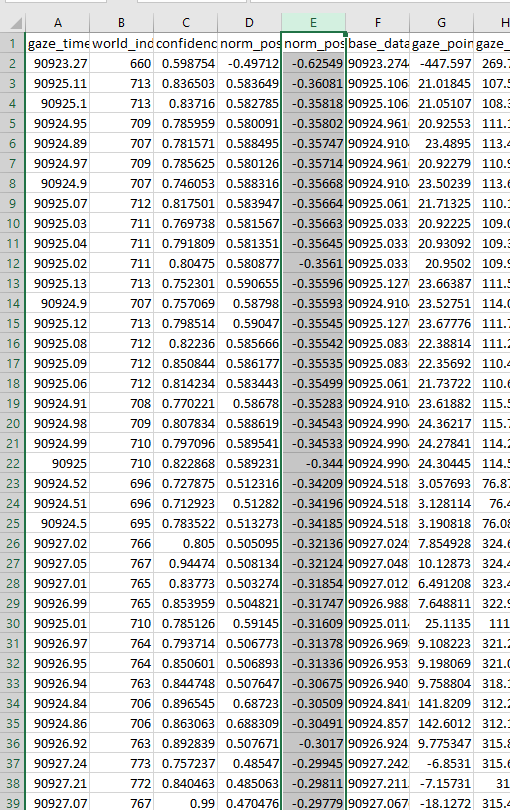The image size is (510, 810).
Task: Select column G header
Action: (x=442, y=23)
